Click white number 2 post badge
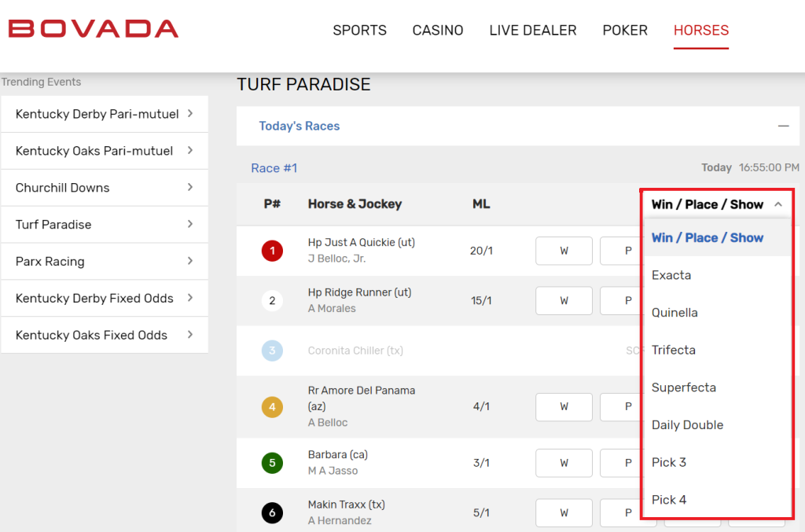Screen dimensions: 805x532 coord(272,301)
